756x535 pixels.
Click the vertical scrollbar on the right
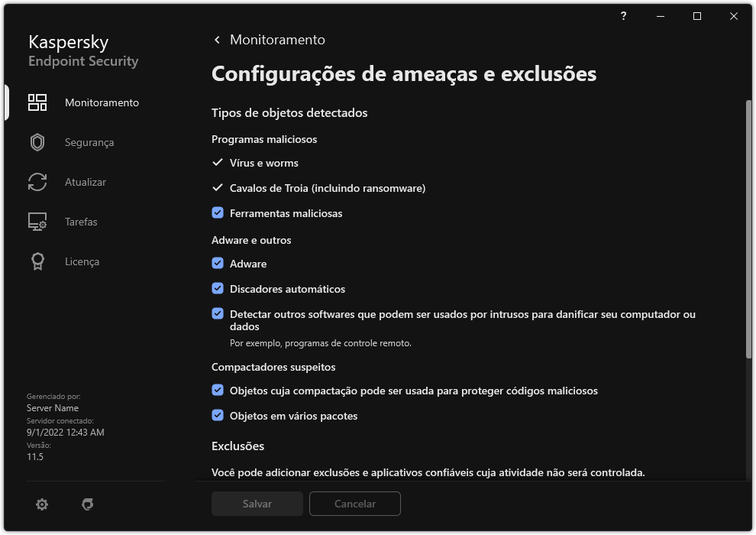point(748,229)
